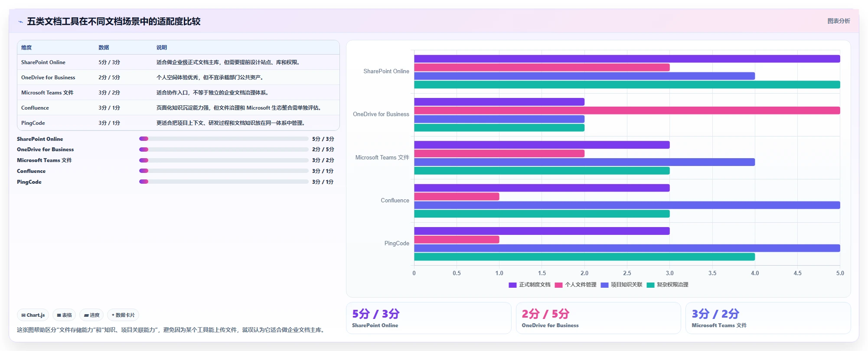Select the 数据卡片 chip
Screen dimensions: 868x351
click(123, 315)
